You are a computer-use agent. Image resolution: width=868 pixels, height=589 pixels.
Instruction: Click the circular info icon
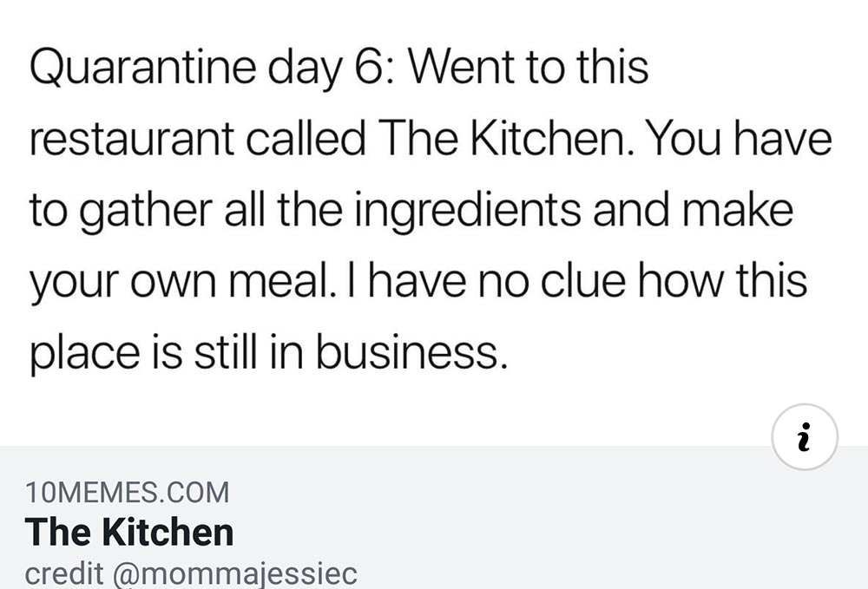point(805,437)
